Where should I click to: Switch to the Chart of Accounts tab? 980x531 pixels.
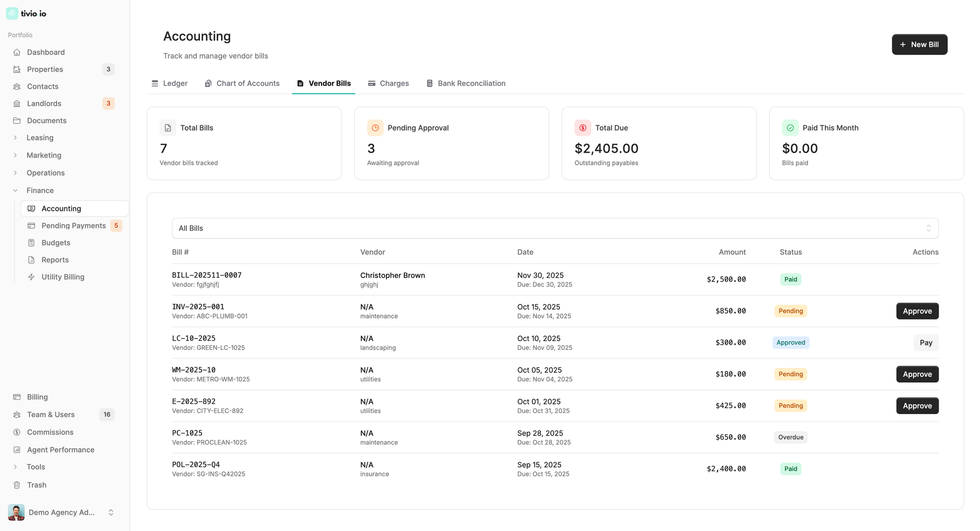(242, 83)
